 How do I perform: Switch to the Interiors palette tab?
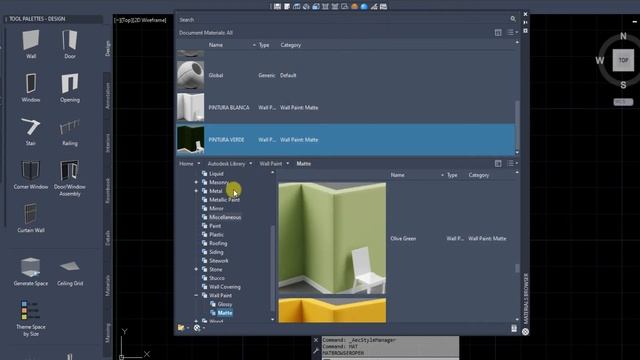108,143
